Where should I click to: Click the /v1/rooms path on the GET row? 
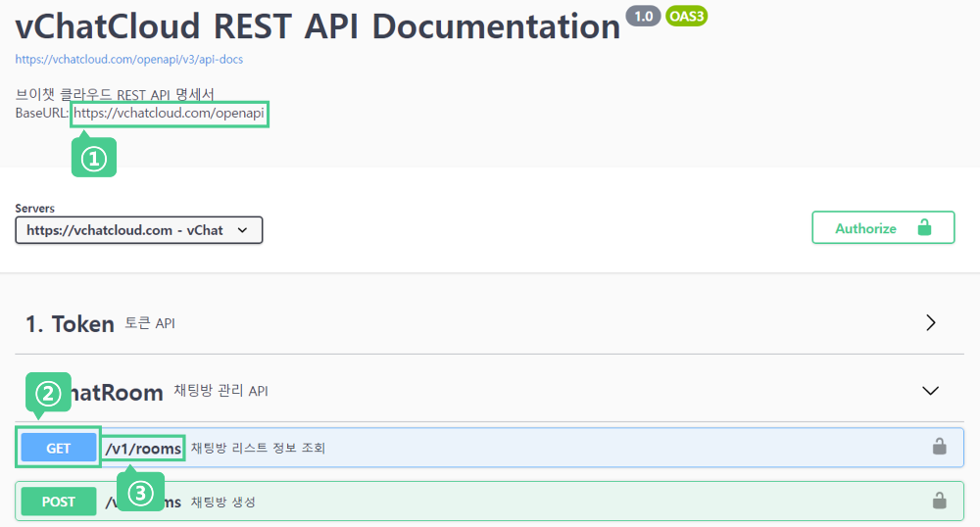[x=144, y=449]
